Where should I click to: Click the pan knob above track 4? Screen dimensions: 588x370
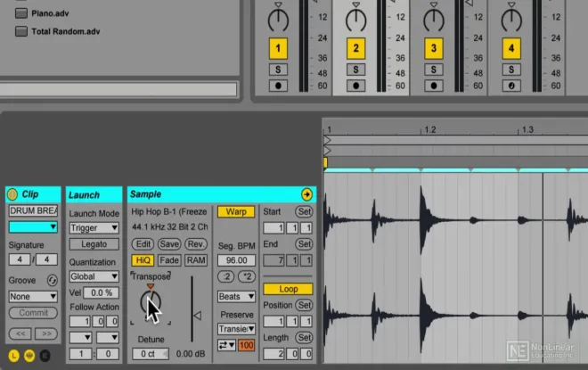click(x=511, y=21)
